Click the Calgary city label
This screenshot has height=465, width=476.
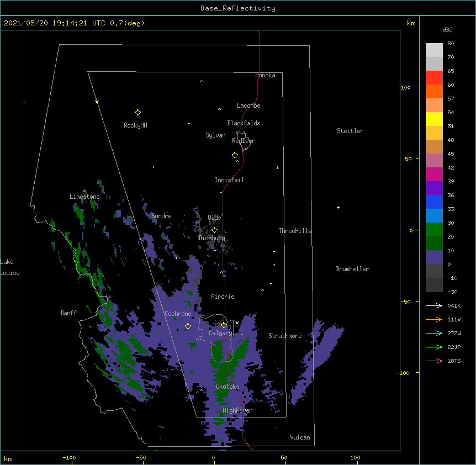(x=220, y=333)
